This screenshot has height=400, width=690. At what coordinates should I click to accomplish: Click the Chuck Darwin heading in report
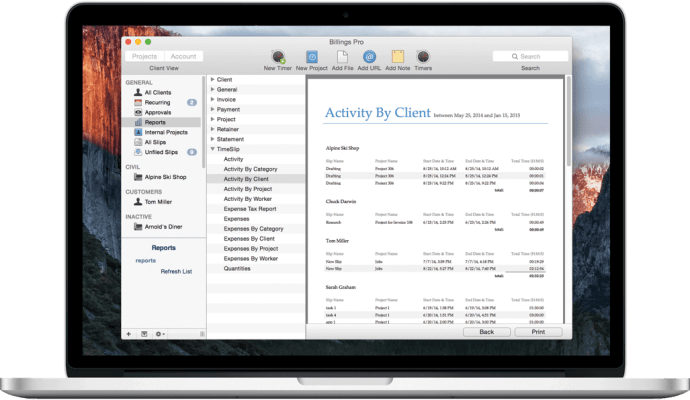pos(341,202)
